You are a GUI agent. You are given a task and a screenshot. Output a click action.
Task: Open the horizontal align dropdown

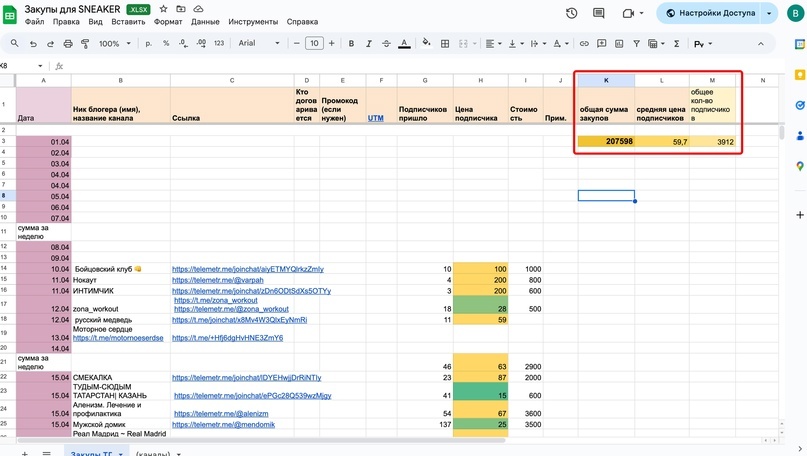493,44
